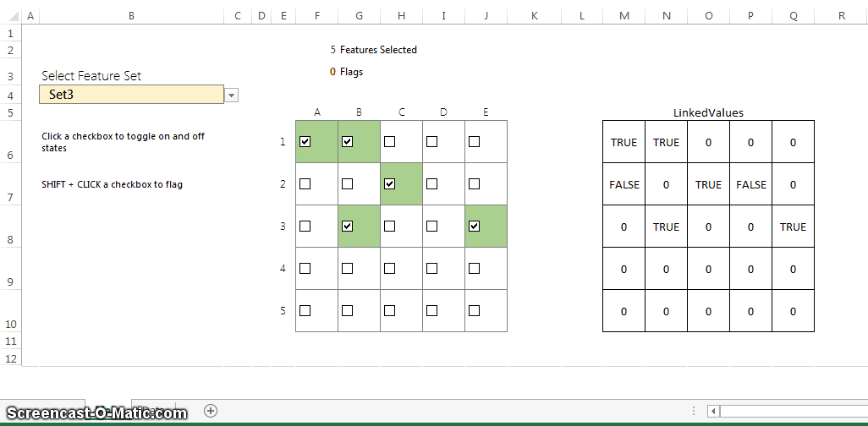Click the horizontal scrollbar left arrow
Screen dimensions: 868x426
pos(713,411)
